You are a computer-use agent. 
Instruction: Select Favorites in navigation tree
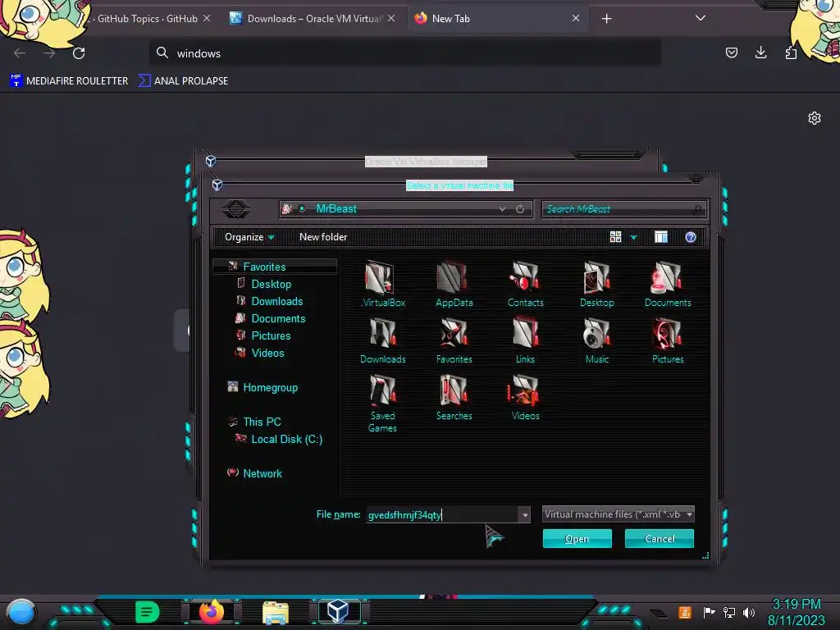click(x=264, y=267)
